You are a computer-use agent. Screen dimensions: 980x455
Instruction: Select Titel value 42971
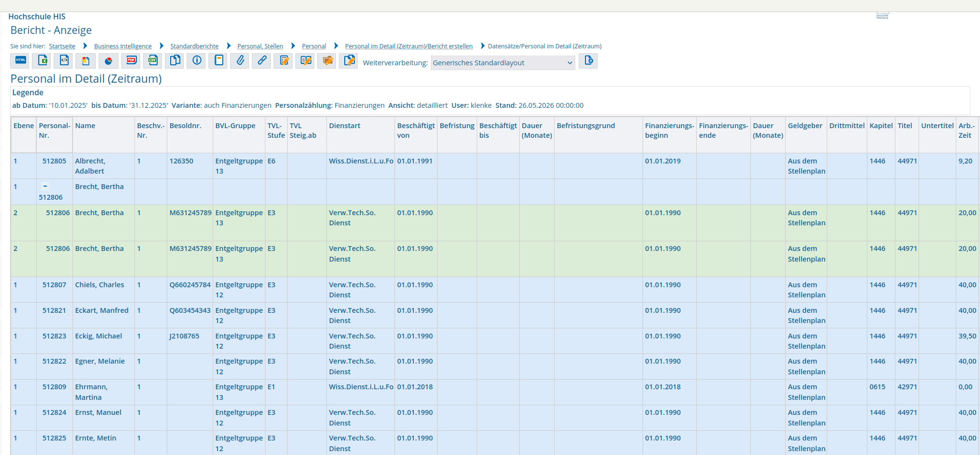pos(907,387)
